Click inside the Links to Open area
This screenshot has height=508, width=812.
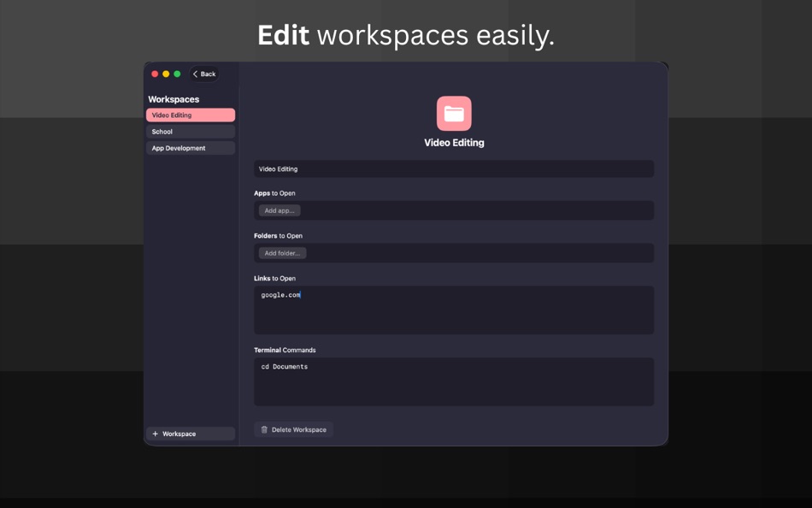pyautogui.click(x=454, y=308)
